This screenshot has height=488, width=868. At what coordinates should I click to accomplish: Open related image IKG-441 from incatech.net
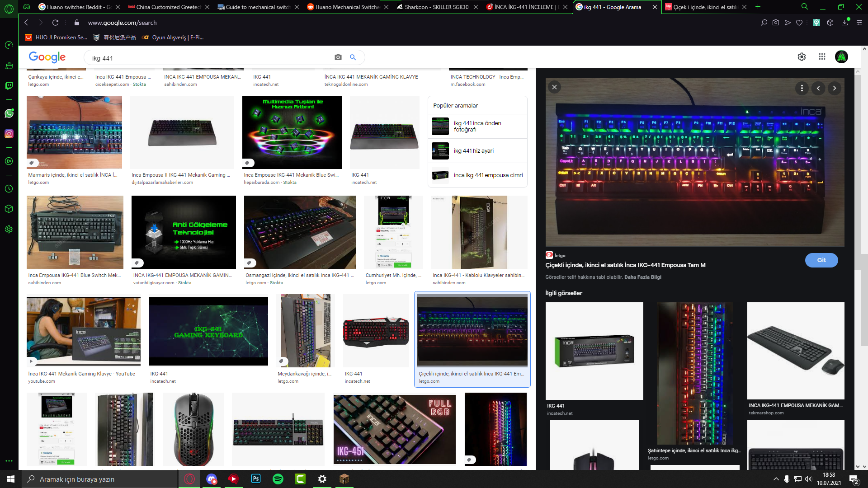pos(594,351)
